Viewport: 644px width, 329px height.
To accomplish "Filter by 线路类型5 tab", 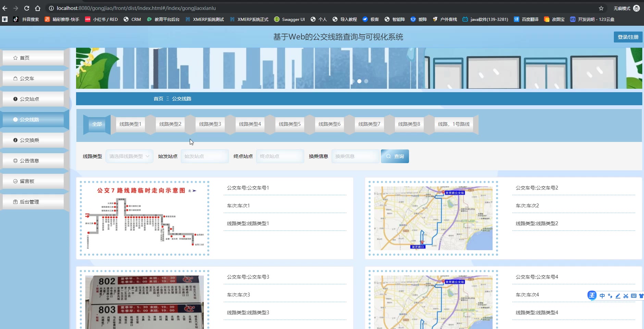I will 289,124.
